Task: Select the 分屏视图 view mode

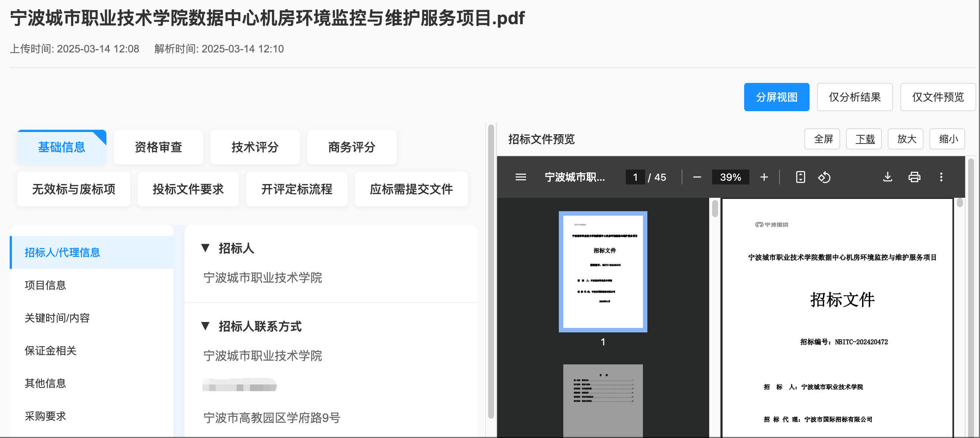Action: pos(776,97)
